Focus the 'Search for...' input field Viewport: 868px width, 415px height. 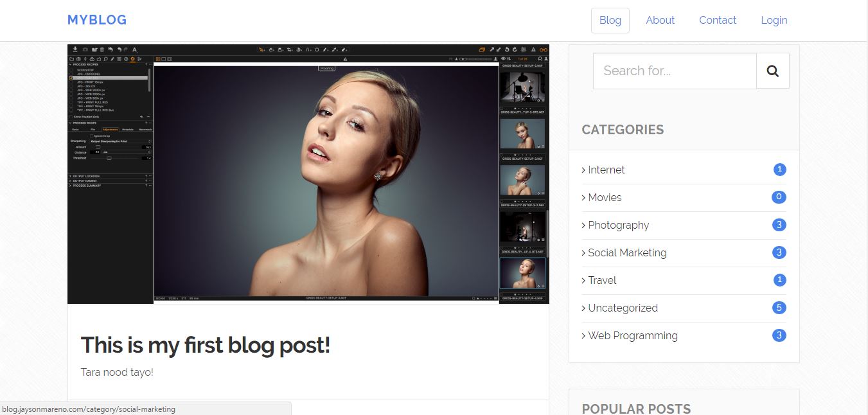[674, 71]
